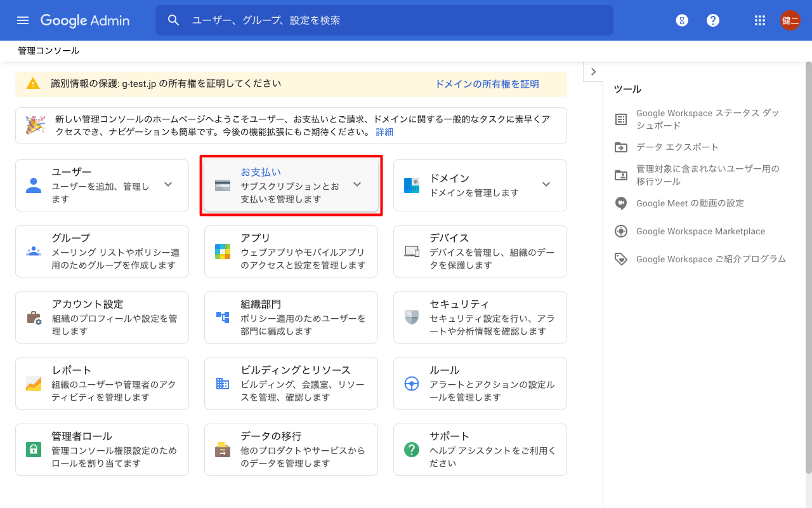Click the ツール panel heading

pos(627,89)
